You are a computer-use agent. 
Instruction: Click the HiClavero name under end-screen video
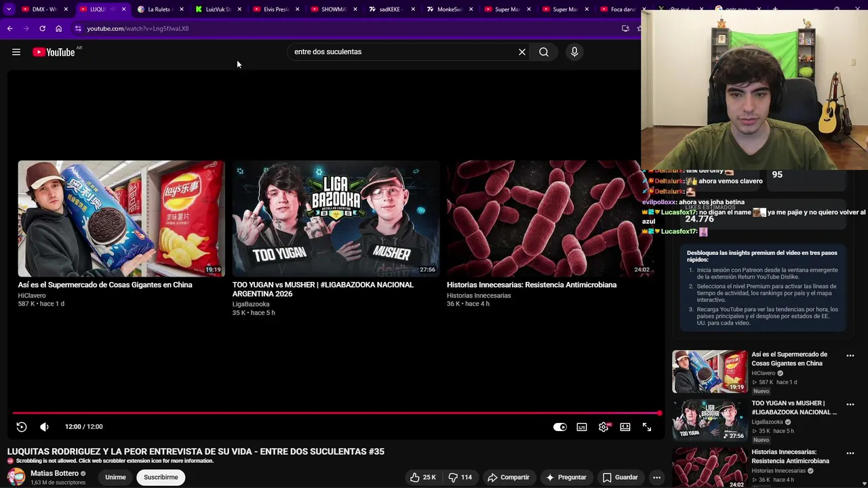click(x=32, y=296)
